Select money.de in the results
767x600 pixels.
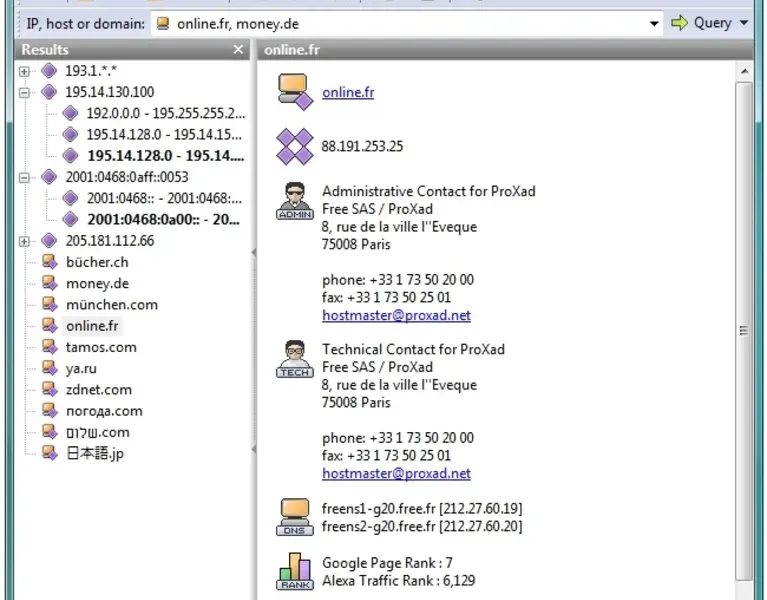point(97,283)
